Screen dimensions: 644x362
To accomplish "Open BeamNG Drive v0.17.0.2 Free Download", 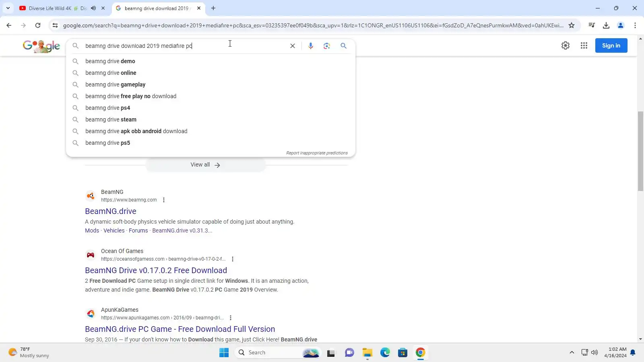I will point(156,270).
